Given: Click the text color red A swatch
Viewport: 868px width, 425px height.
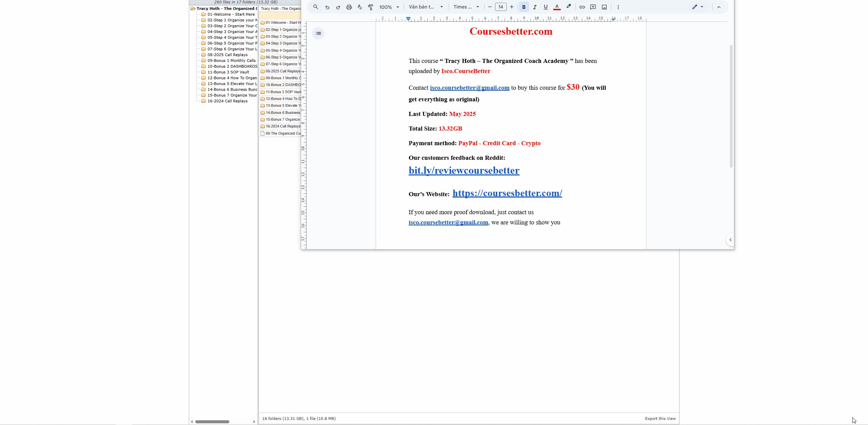Looking at the screenshot, I should click(557, 7).
